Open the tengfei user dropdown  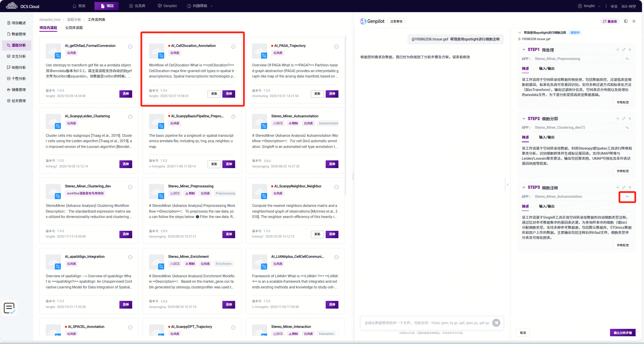click(589, 6)
